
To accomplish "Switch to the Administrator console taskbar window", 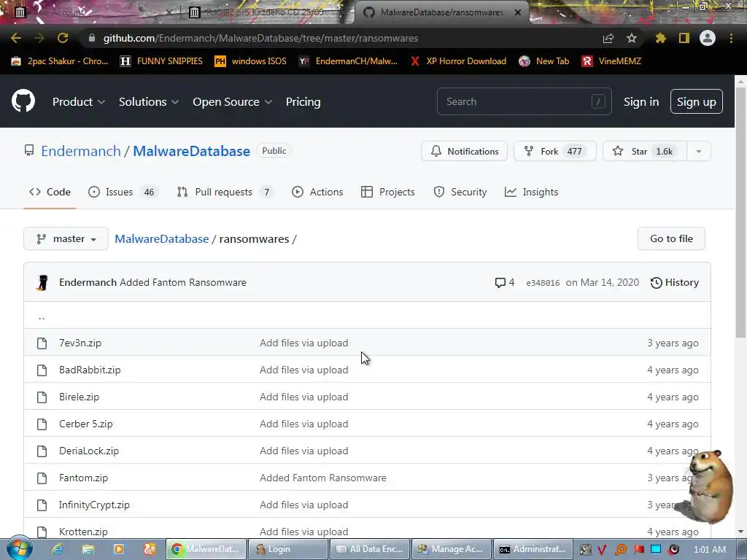I will coord(532,549).
